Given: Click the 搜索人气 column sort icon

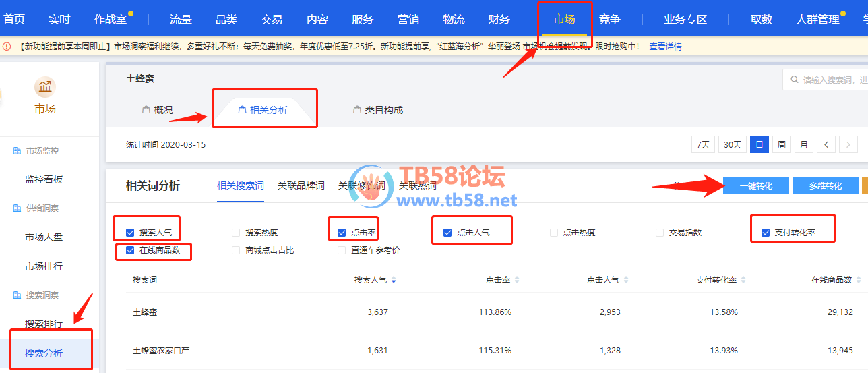Looking at the screenshot, I should click(x=394, y=280).
